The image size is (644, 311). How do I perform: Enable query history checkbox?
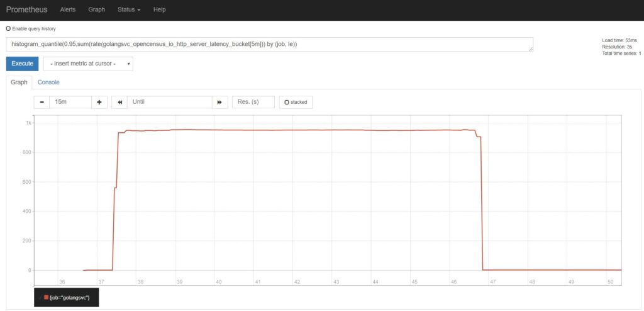tap(8, 28)
